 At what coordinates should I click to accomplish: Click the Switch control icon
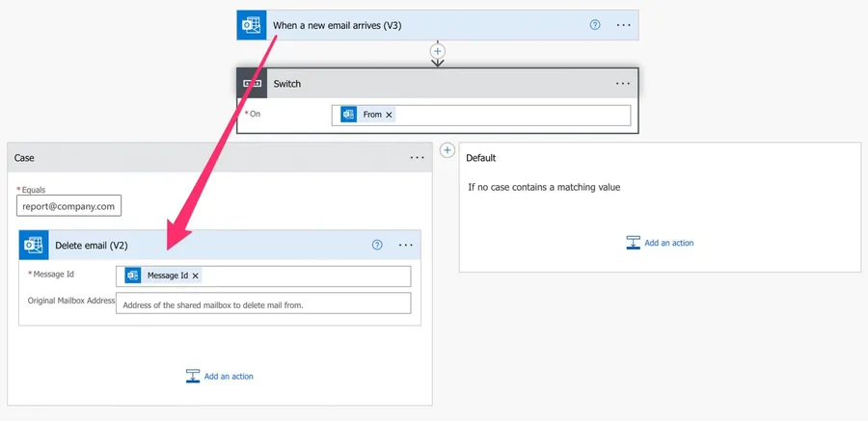[252, 84]
